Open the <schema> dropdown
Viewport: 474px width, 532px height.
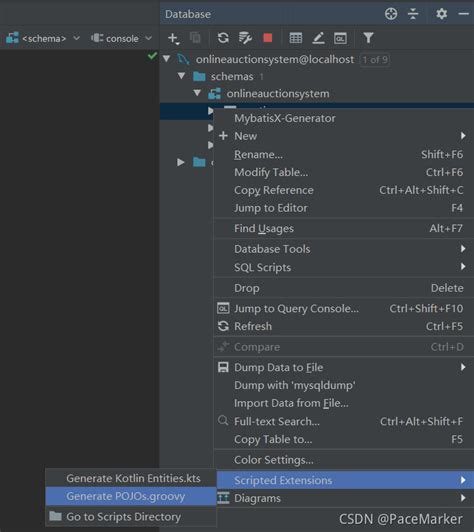coord(43,38)
